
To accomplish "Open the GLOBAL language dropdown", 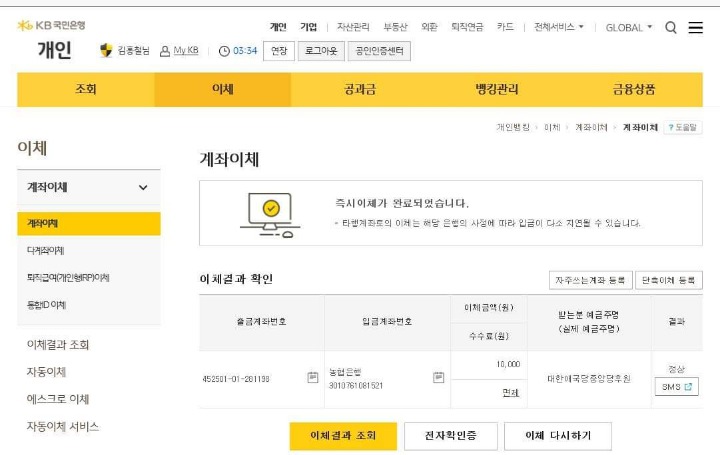I will [629, 28].
